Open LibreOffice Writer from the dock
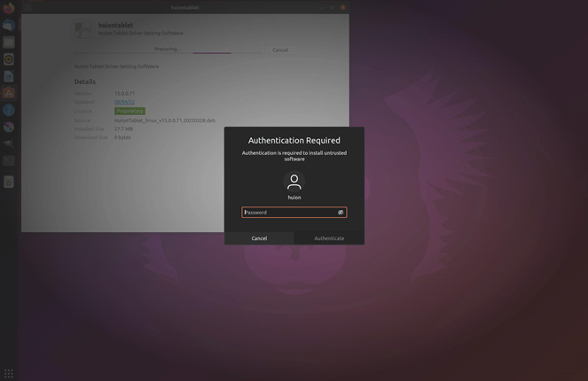Viewport: 588px width, 381px height. click(9, 76)
